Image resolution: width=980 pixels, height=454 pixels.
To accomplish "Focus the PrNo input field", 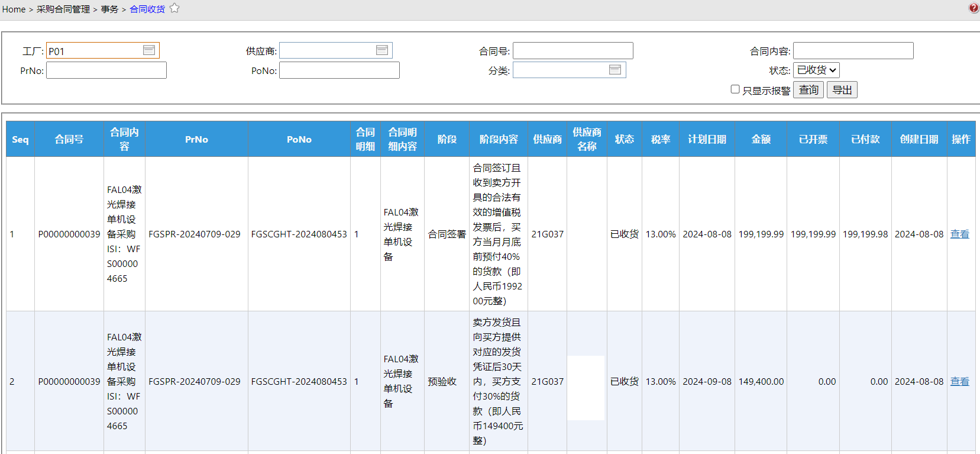I will pos(106,70).
